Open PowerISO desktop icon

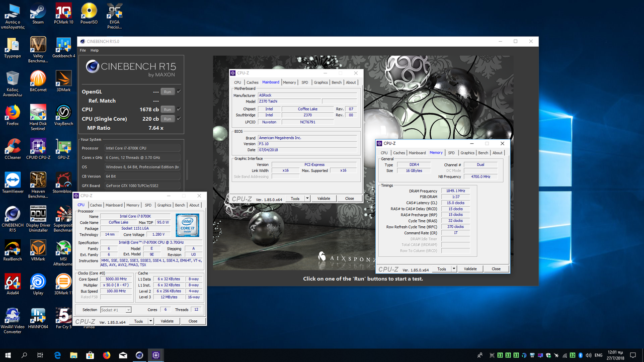tap(89, 13)
